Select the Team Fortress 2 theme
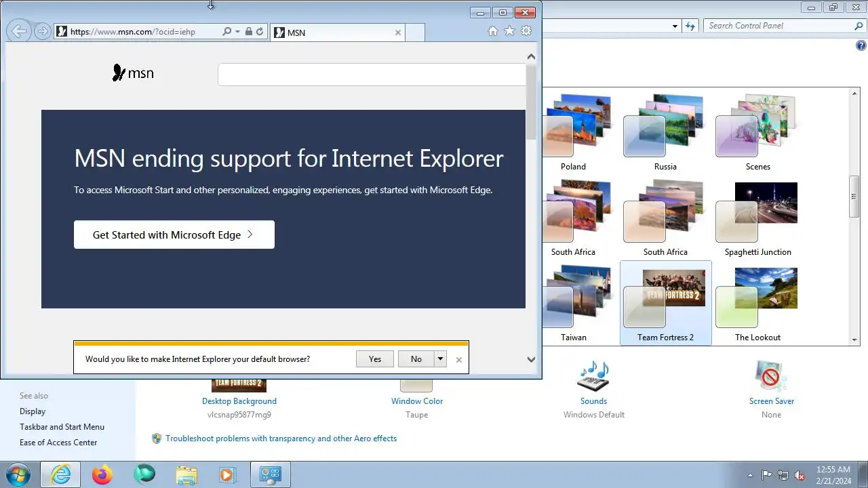Image resolution: width=868 pixels, height=488 pixels. (665, 304)
